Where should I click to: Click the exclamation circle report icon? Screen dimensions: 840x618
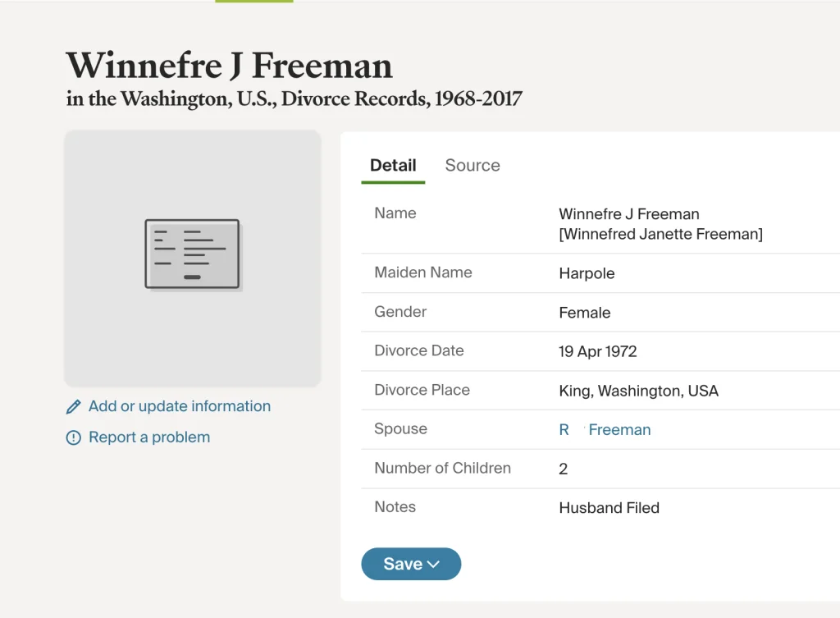tap(74, 438)
